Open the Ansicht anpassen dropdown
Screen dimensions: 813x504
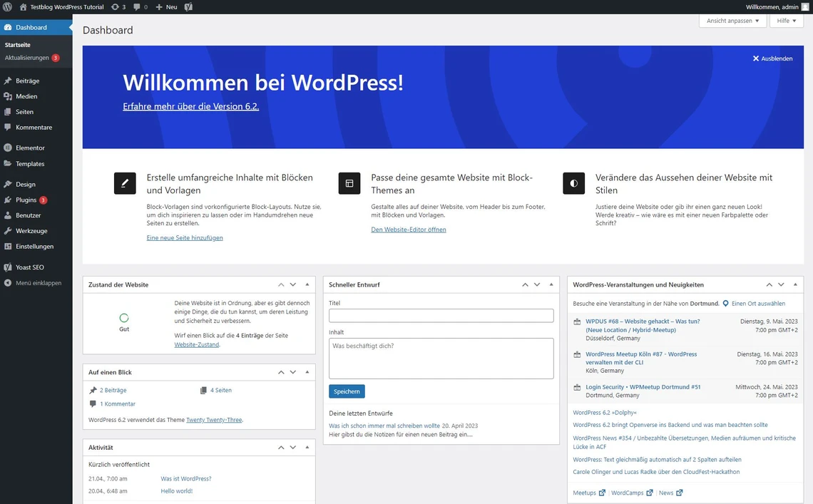point(732,21)
